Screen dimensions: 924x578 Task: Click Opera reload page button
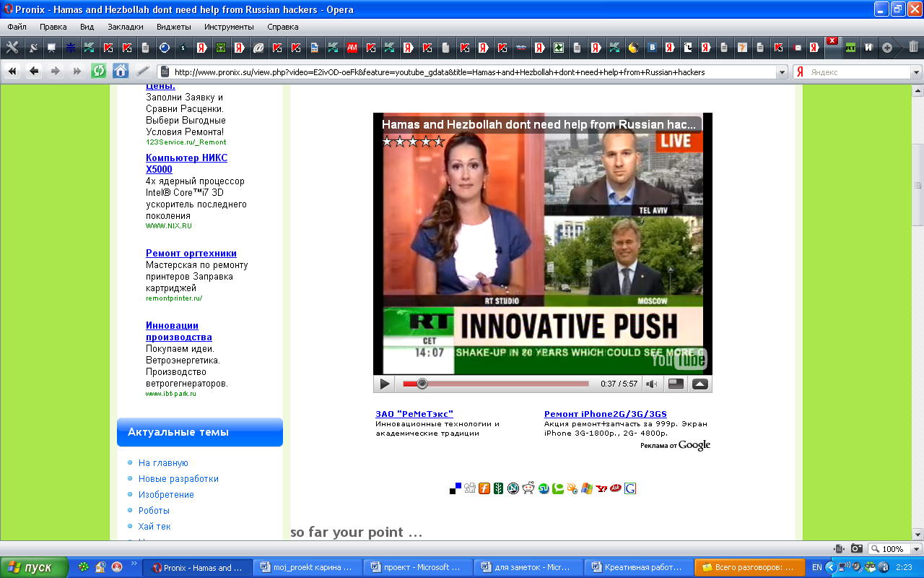click(x=99, y=72)
